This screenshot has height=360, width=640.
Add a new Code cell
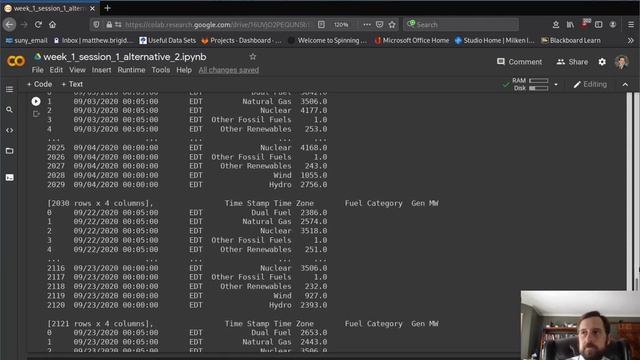click(x=39, y=84)
